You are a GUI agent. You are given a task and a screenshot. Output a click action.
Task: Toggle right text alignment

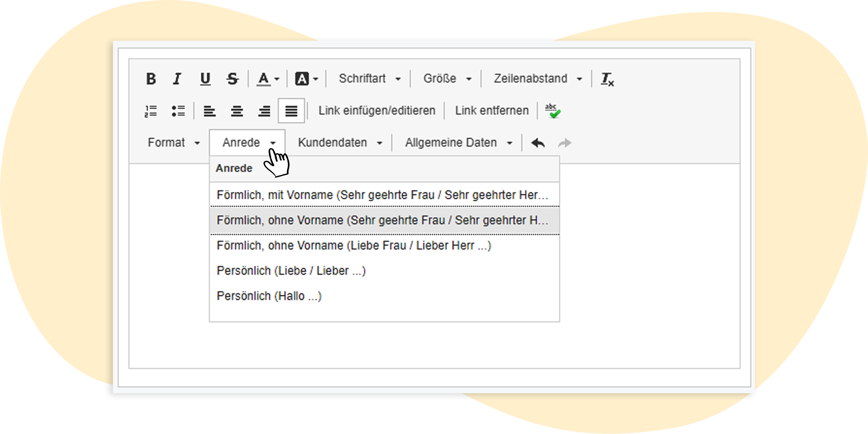point(264,110)
